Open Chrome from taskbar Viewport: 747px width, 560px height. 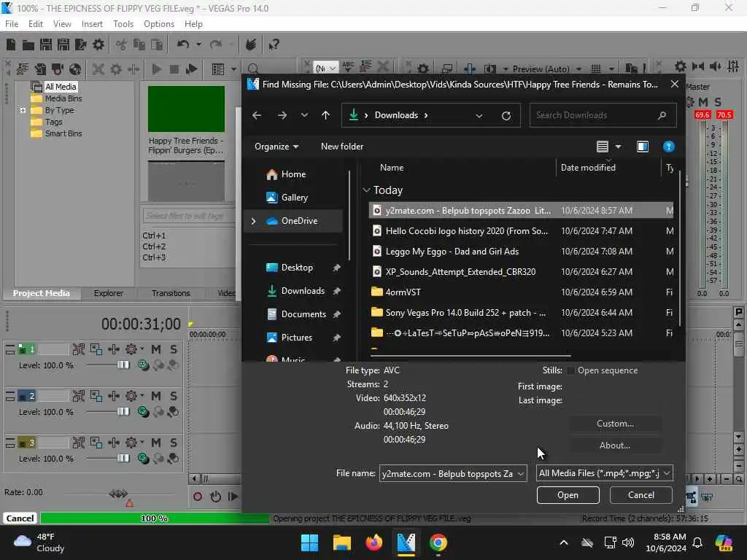point(438,542)
